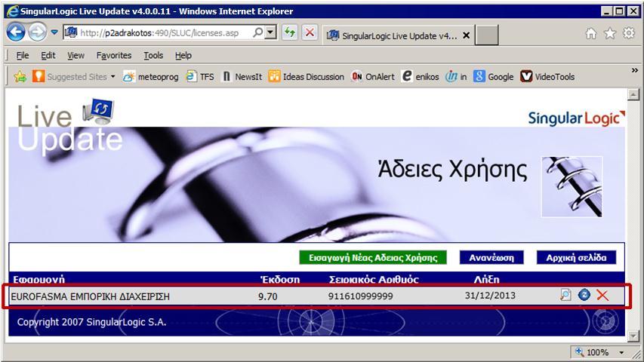Click the browser Back arrow button

click(x=16, y=32)
